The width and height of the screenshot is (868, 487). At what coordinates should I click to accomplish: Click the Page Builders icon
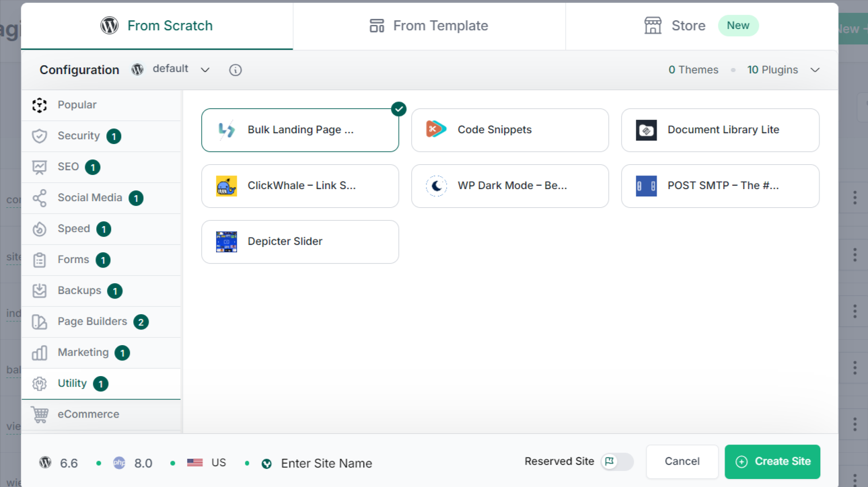pos(40,322)
